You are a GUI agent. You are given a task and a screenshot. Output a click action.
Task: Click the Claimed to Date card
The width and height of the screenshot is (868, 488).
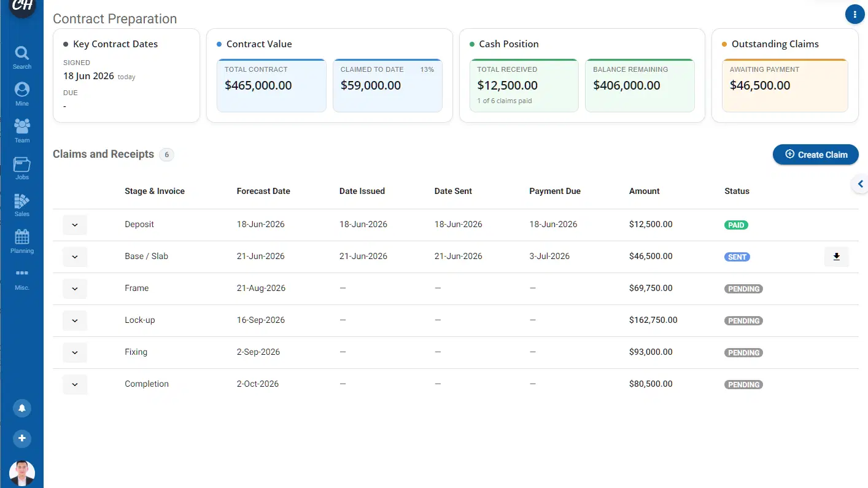click(387, 85)
